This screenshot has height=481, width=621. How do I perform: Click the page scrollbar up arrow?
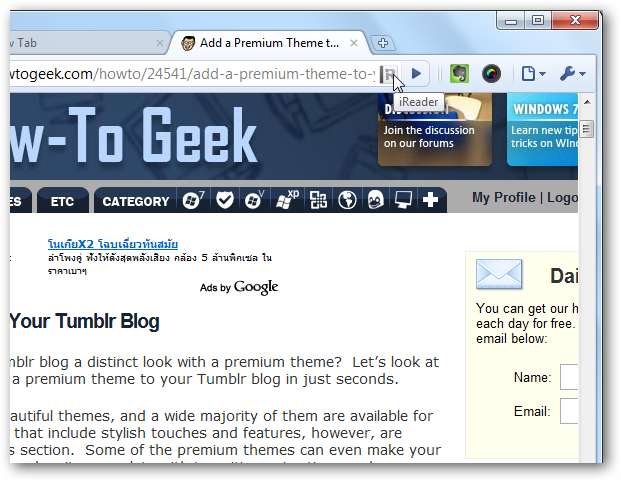coord(587,103)
